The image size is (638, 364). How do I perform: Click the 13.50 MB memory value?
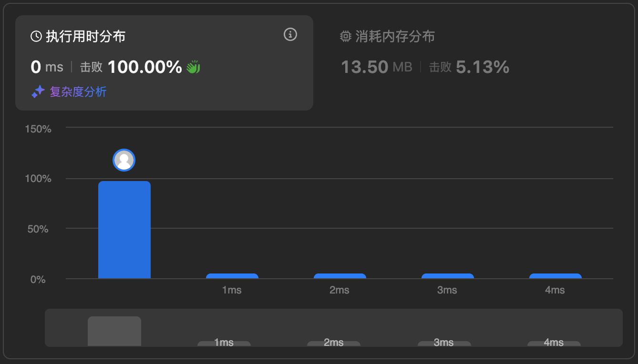(376, 67)
